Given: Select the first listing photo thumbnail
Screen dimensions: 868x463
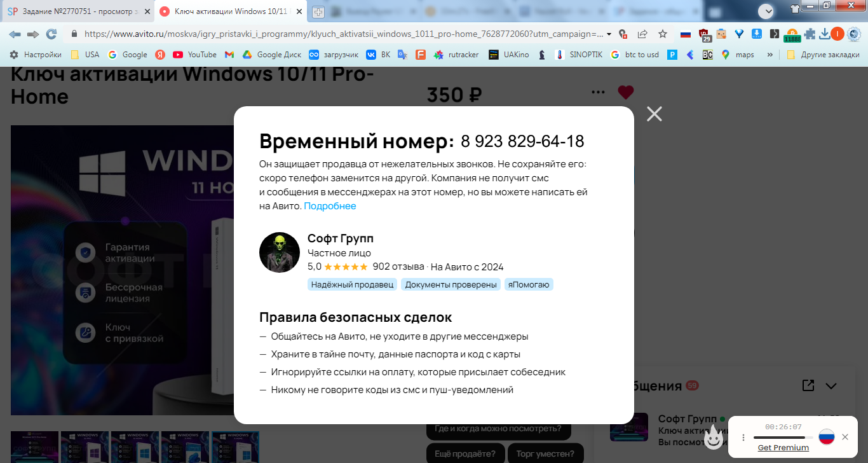Looking at the screenshot, I should click(35, 447).
